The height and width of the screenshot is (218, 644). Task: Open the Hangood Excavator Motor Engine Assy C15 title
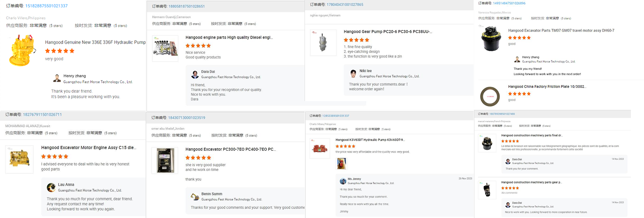pyautogui.click(x=89, y=147)
